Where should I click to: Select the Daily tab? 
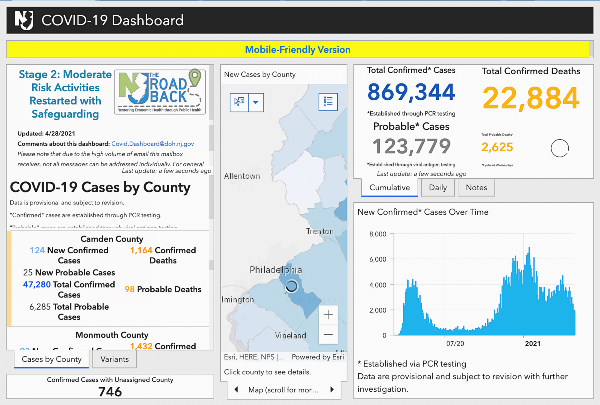(438, 187)
